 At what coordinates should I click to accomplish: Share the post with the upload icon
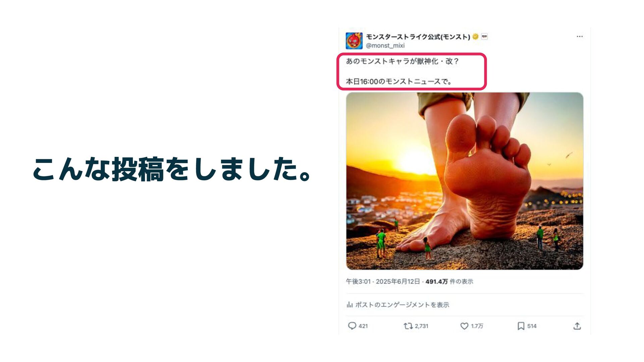point(577,326)
